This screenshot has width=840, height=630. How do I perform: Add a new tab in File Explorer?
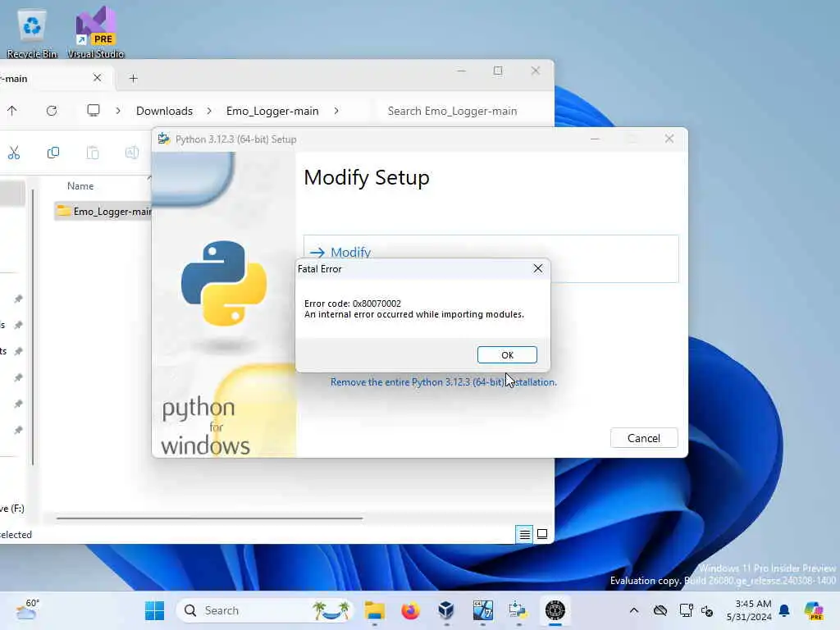tap(134, 78)
